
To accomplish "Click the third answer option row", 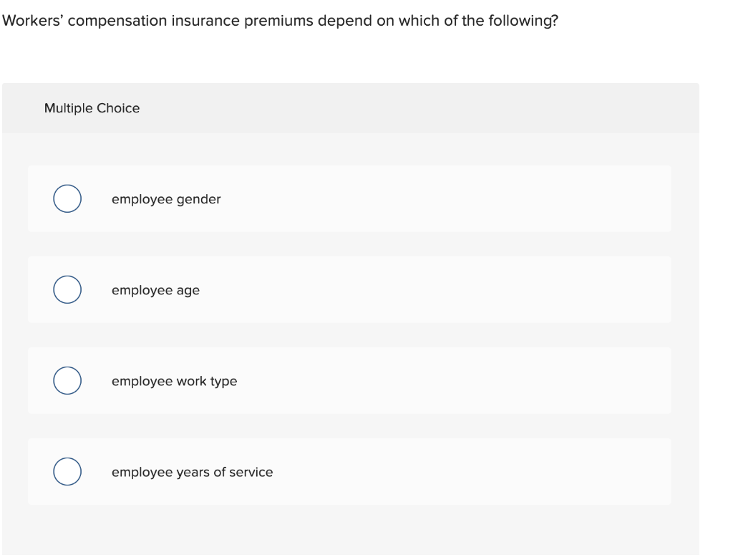I will point(349,380).
